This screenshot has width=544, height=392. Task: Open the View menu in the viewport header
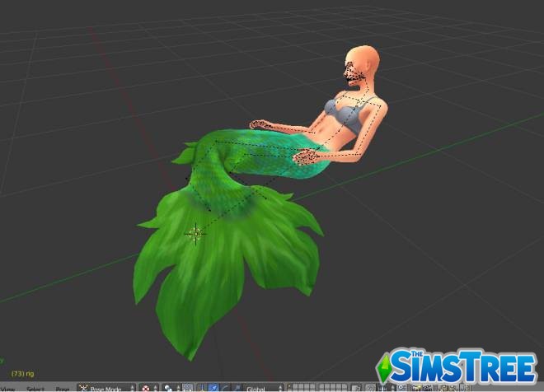[7, 388]
